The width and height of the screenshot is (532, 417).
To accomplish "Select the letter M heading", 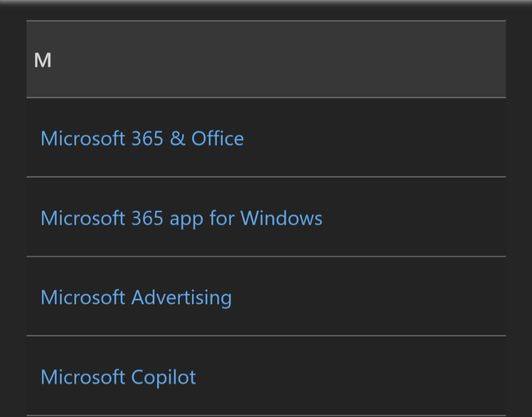I will [x=42, y=60].
